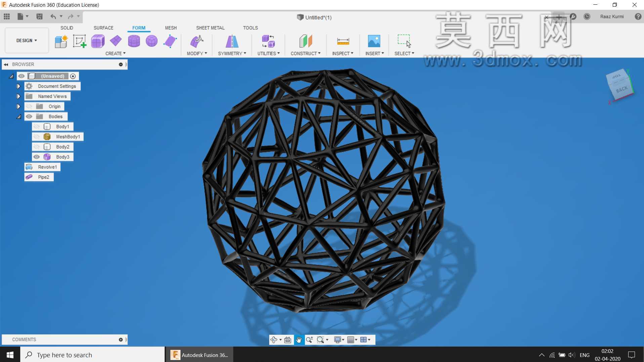Expand the COMMENTS panel plus button
Viewport: 644px width, 362px height.
(x=121, y=339)
